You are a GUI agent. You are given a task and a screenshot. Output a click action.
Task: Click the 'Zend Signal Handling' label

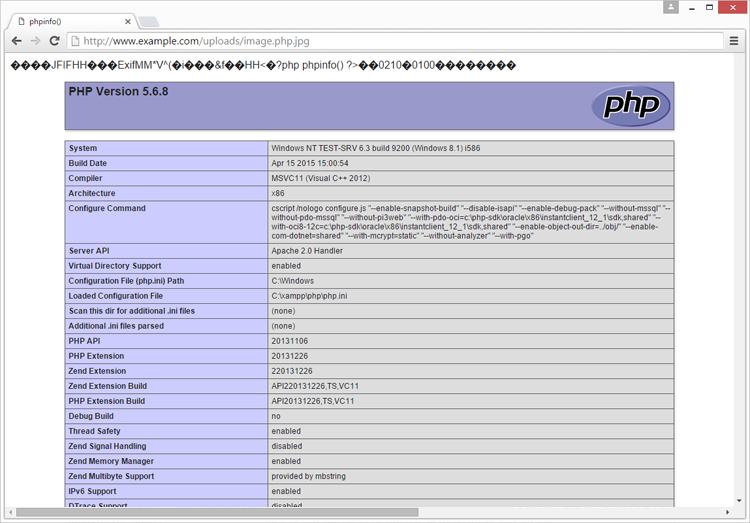(107, 446)
